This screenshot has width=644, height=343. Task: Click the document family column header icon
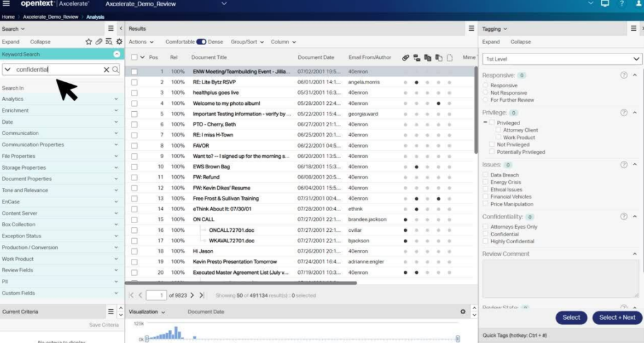[x=416, y=57]
